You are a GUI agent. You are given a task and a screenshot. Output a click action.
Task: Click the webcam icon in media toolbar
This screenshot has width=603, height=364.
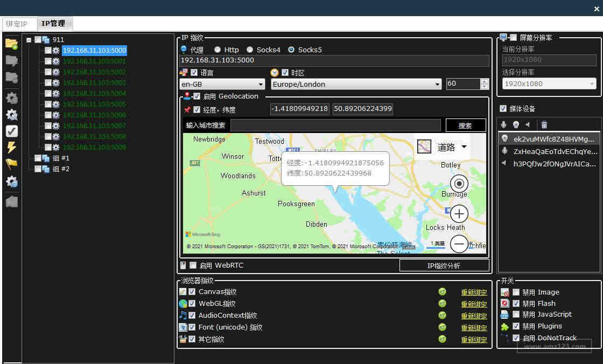click(516, 125)
